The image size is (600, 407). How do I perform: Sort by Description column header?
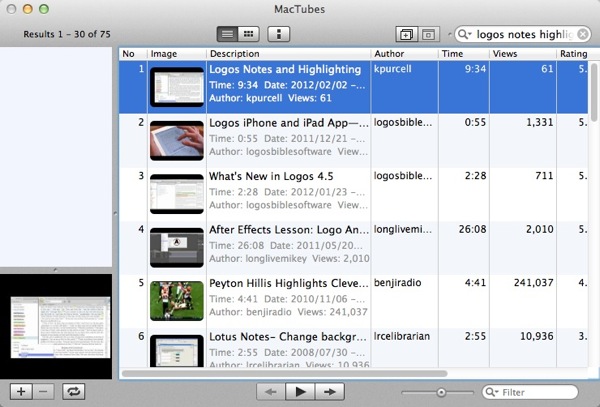[x=289, y=54]
